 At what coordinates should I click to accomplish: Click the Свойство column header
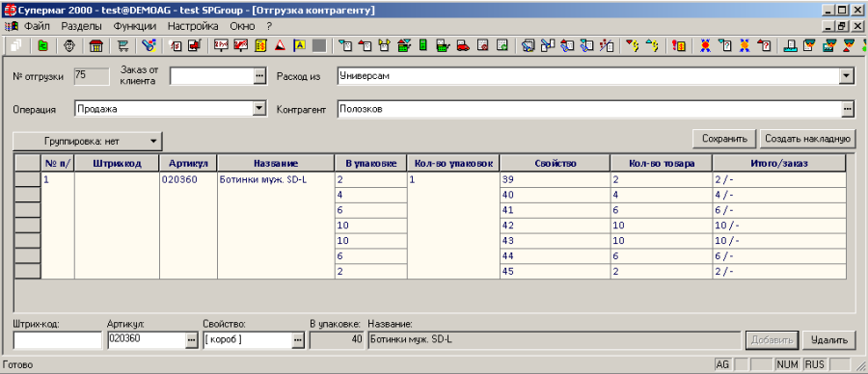tap(556, 163)
